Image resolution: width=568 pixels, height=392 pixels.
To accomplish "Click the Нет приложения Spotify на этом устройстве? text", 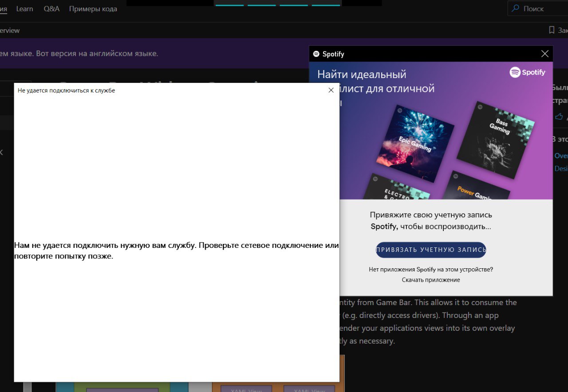I will pyautogui.click(x=431, y=269).
